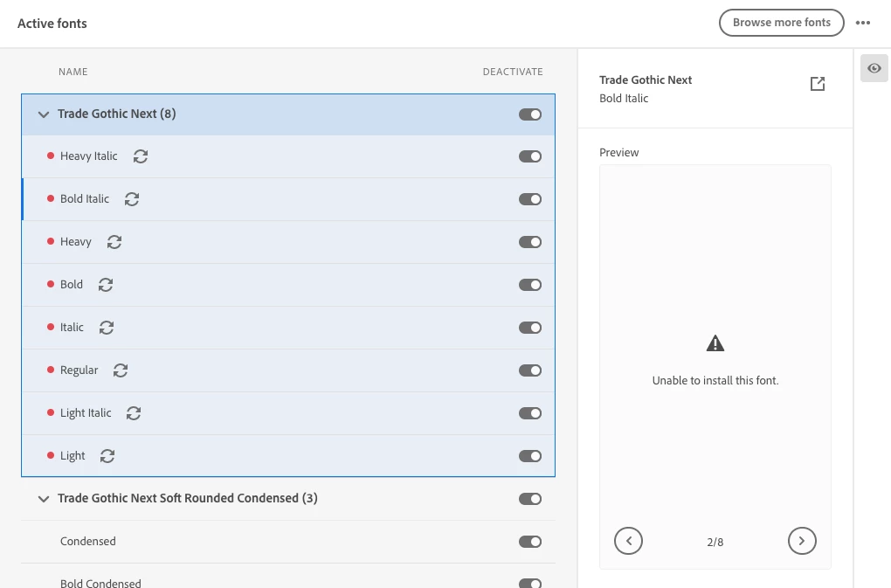The image size is (891, 588).
Task: Deactivate the Bold Italic font
Action: coord(529,199)
